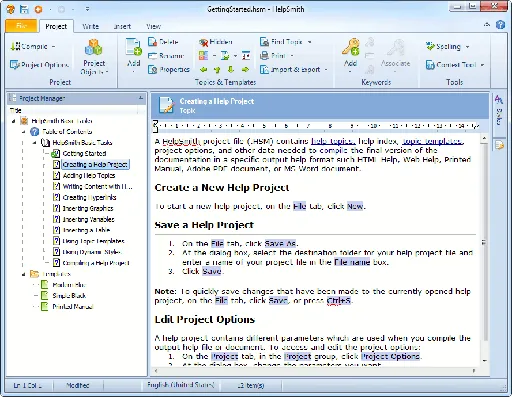
Task: Click the Project Manager panel pin icon
Action: pyautogui.click(x=141, y=98)
